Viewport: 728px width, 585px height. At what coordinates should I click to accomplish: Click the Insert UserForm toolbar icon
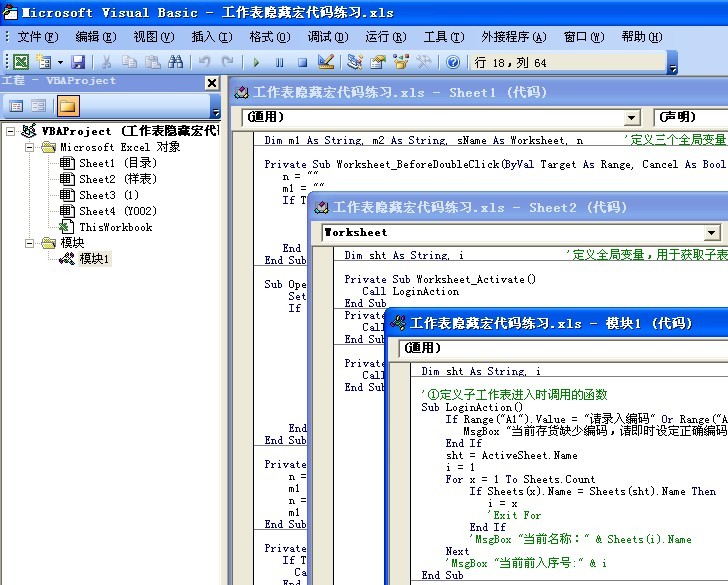44,62
